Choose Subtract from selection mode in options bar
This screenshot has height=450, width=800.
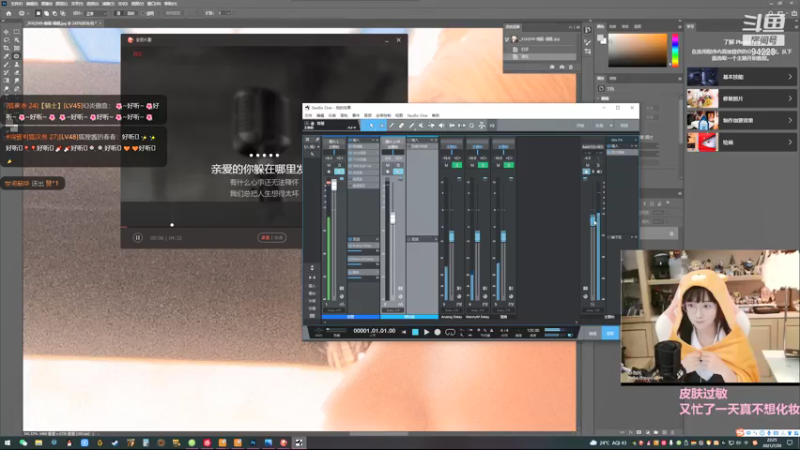coord(55,13)
